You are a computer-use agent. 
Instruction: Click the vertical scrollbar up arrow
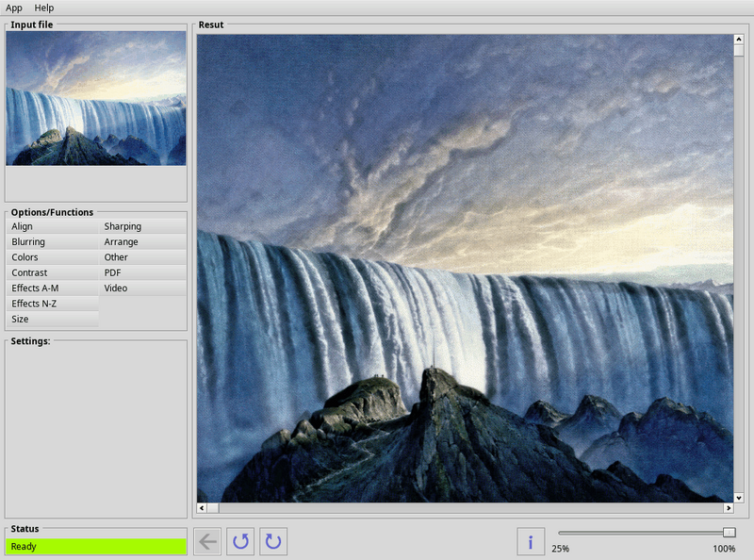(739, 39)
